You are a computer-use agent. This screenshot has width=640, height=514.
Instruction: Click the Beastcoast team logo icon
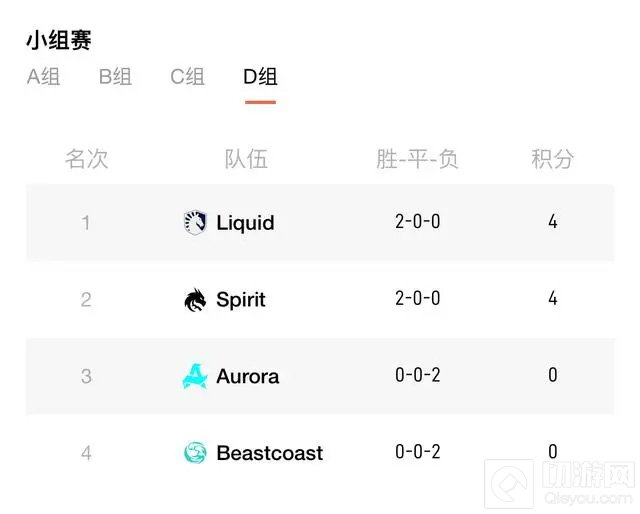pos(196,453)
